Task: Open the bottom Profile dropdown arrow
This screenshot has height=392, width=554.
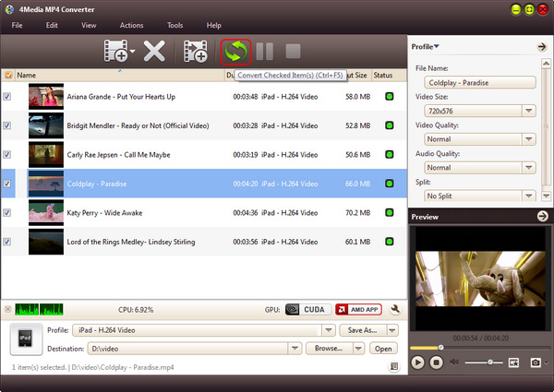Action: coord(329,330)
